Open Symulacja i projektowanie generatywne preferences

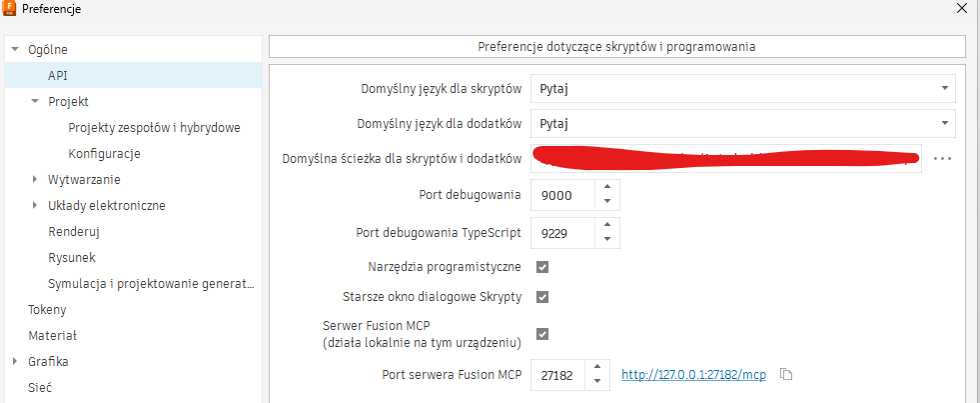coord(151,283)
